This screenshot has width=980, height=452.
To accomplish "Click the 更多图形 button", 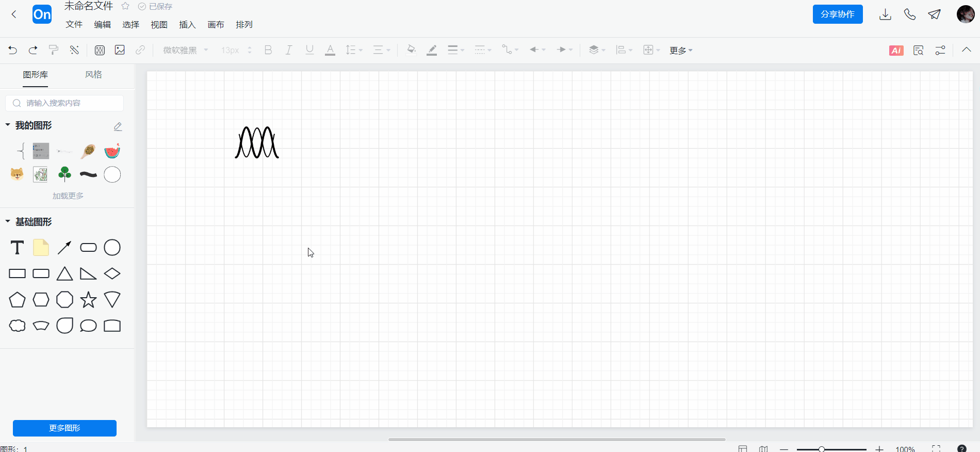I will coord(64,428).
